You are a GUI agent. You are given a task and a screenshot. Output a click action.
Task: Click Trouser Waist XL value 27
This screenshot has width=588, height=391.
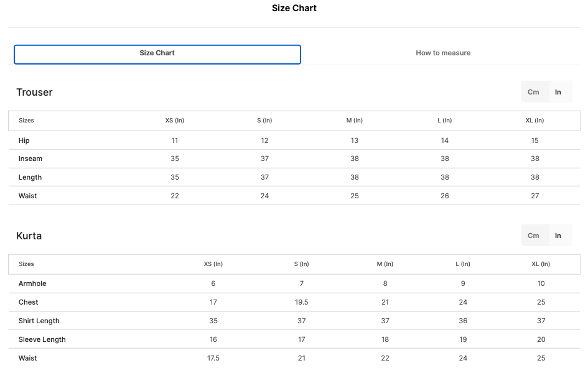(x=534, y=196)
